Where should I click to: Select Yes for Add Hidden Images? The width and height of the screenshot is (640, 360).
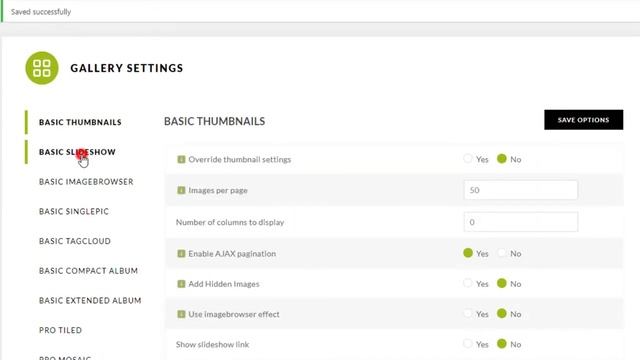(468, 283)
